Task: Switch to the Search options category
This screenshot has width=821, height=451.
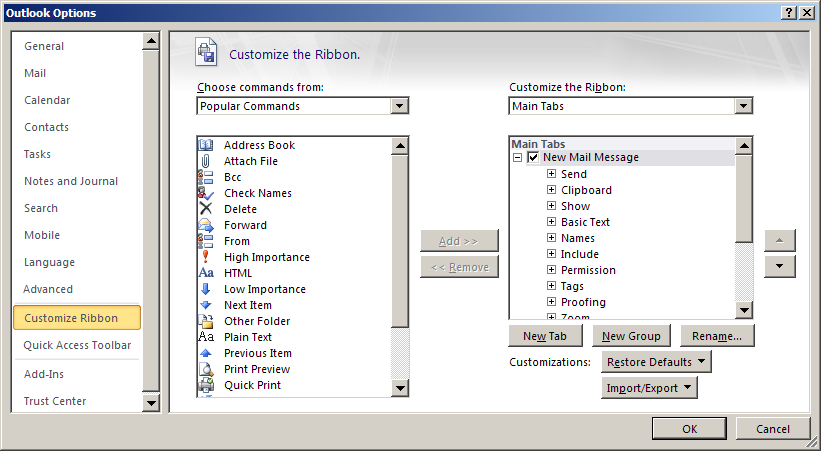Action: [x=41, y=208]
